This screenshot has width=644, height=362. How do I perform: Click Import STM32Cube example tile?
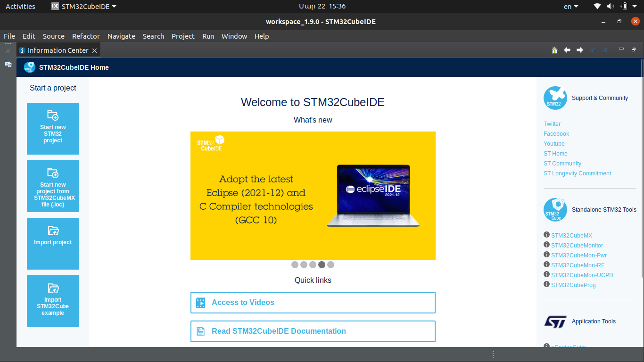53,301
